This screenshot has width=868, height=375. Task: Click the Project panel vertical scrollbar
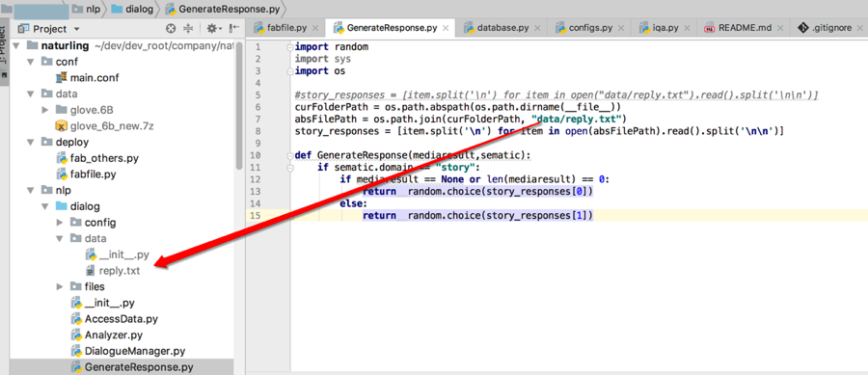[239, 105]
